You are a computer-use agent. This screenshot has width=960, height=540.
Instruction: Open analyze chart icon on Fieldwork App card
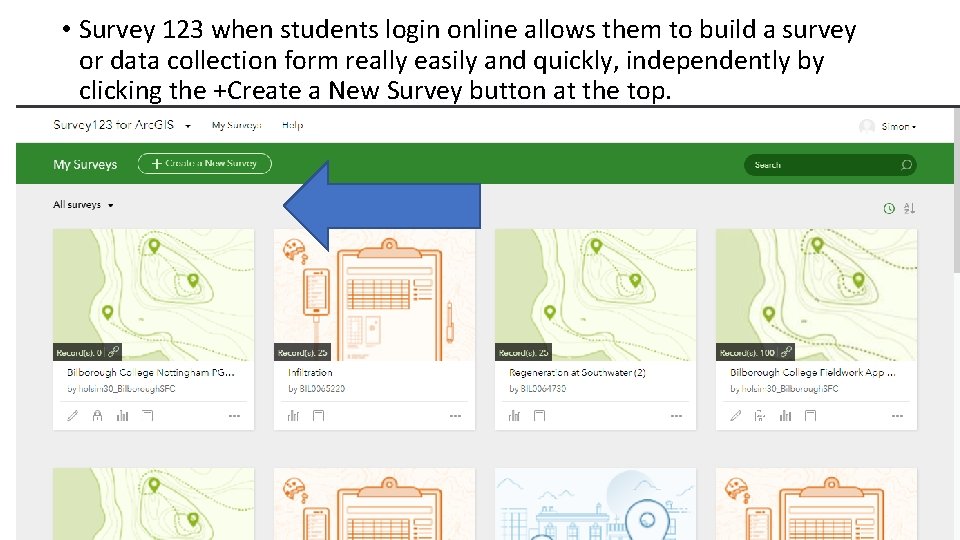pos(786,416)
